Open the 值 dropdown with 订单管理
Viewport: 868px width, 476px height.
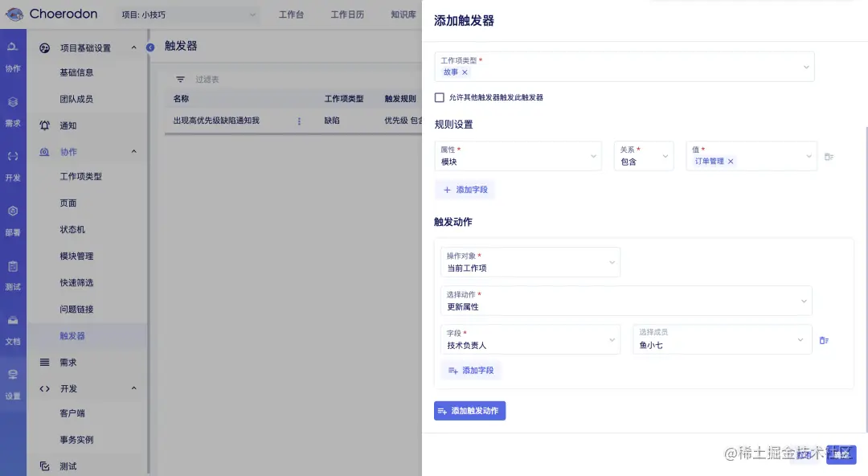pos(751,156)
